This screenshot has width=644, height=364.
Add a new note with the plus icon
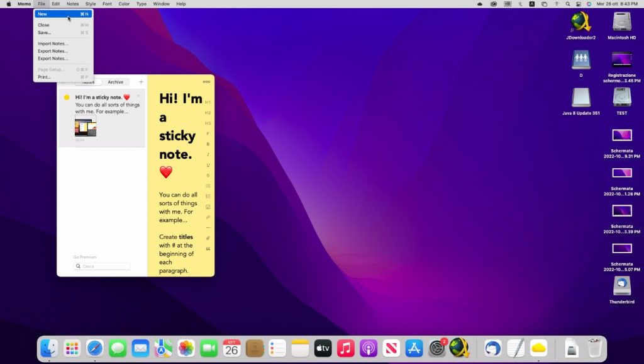[141, 82]
